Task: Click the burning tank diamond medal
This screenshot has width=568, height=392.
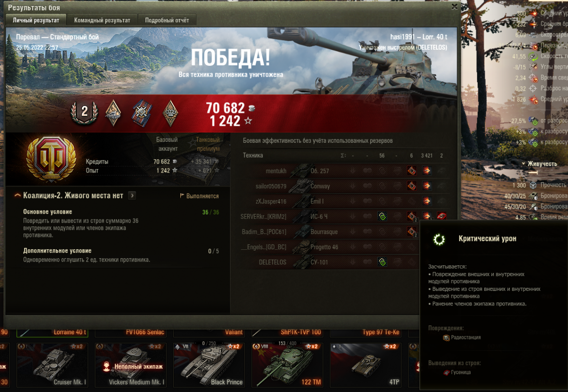Action: [113, 112]
